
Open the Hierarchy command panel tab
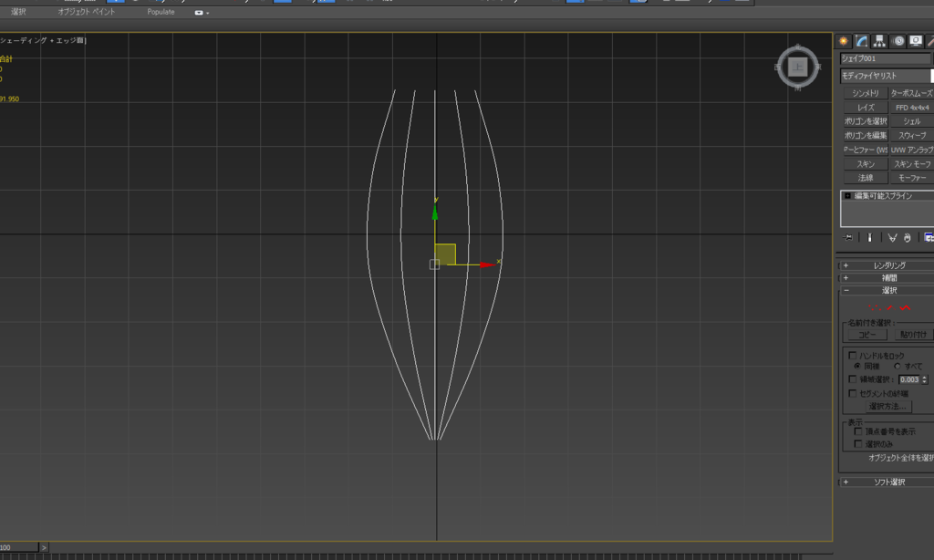coord(879,41)
